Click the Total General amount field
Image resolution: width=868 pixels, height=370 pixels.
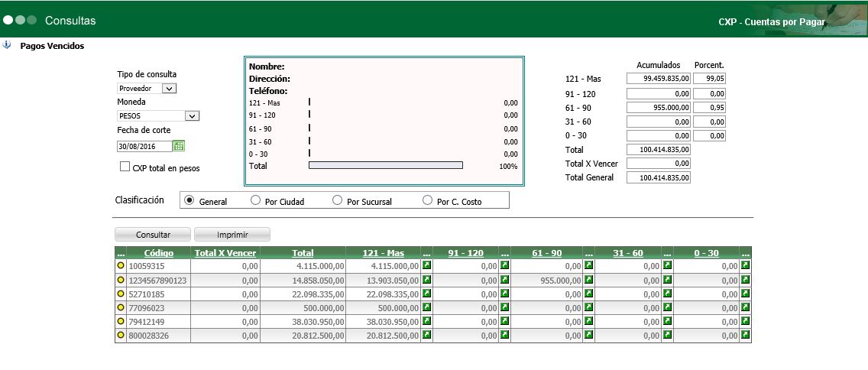click(x=659, y=178)
